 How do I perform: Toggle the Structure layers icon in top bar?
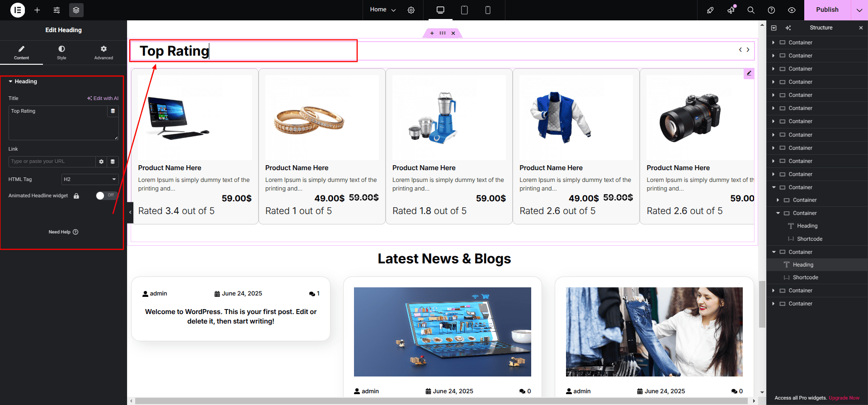pyautogui.click(x=76, y=10)
